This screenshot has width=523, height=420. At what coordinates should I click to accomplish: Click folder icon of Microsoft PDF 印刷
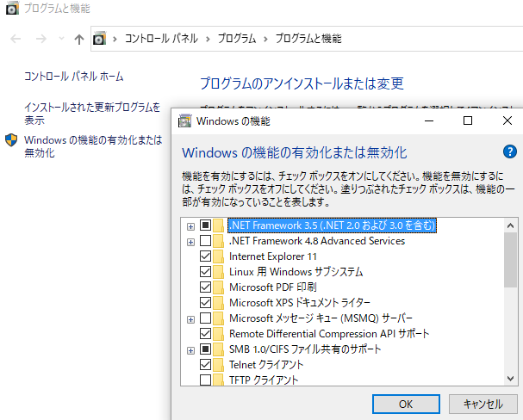coord(219,287)
